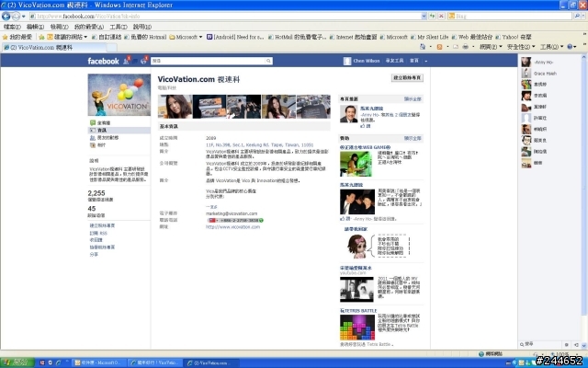Go forward with the IE forward arrow
This screenshot has height=368, width=588.
click(16, 17)
